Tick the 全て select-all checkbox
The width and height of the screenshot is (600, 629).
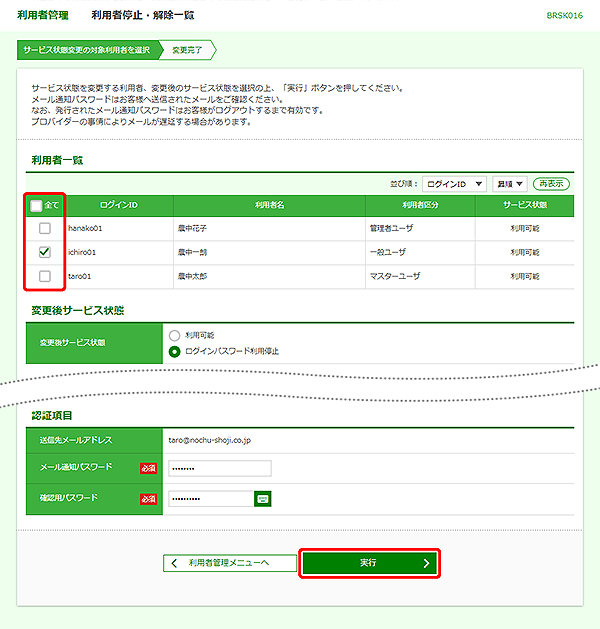click(36, 206)
